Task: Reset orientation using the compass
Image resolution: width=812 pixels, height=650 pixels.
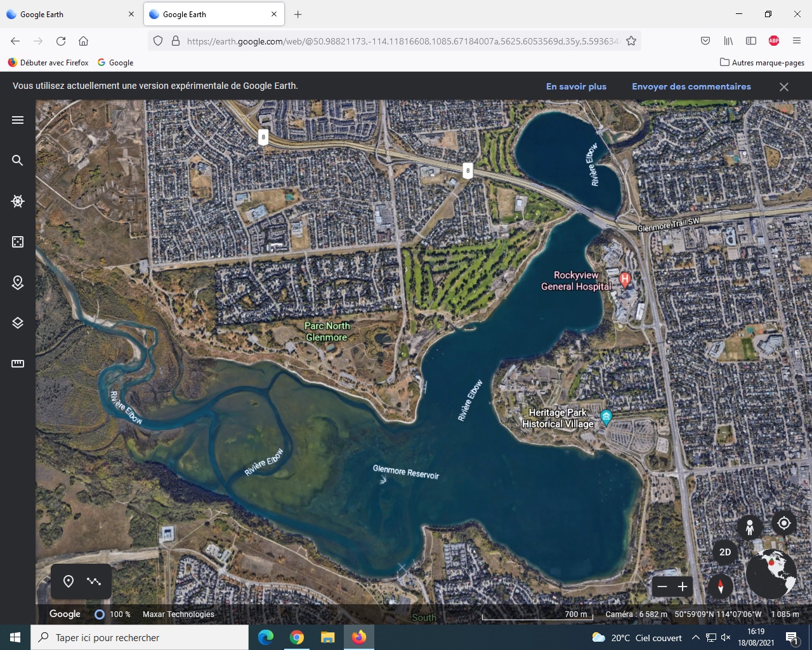Action: pos(720,586)
